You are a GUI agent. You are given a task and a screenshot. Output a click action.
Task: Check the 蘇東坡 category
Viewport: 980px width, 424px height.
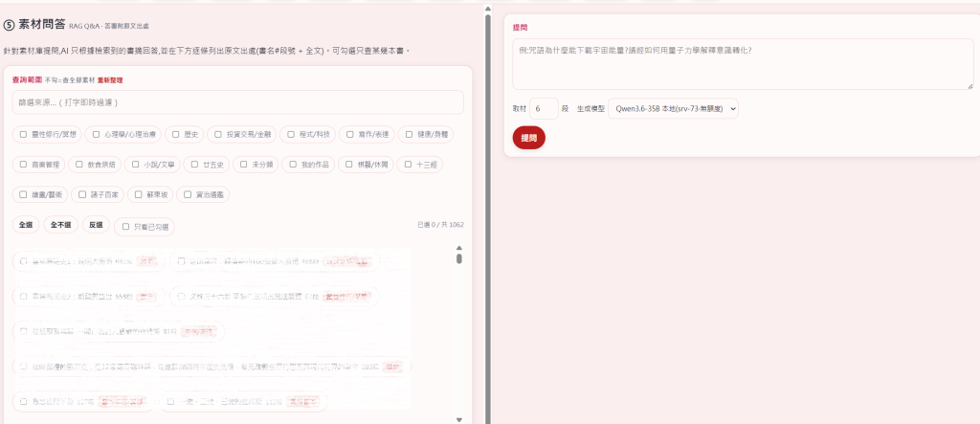click(x=138, y=194)
